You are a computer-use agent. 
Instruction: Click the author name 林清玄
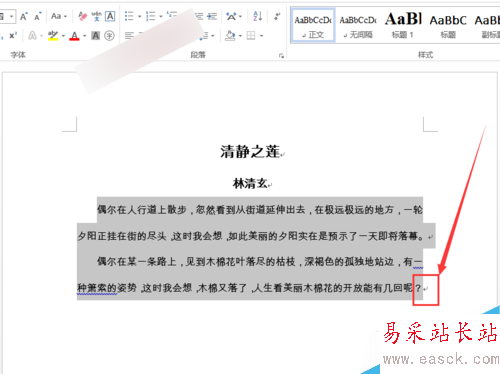250,183
